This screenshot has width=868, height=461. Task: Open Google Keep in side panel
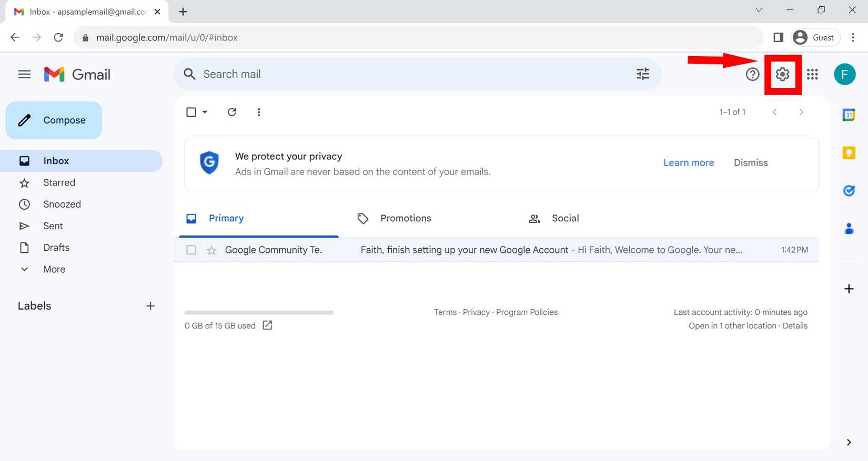849,152
